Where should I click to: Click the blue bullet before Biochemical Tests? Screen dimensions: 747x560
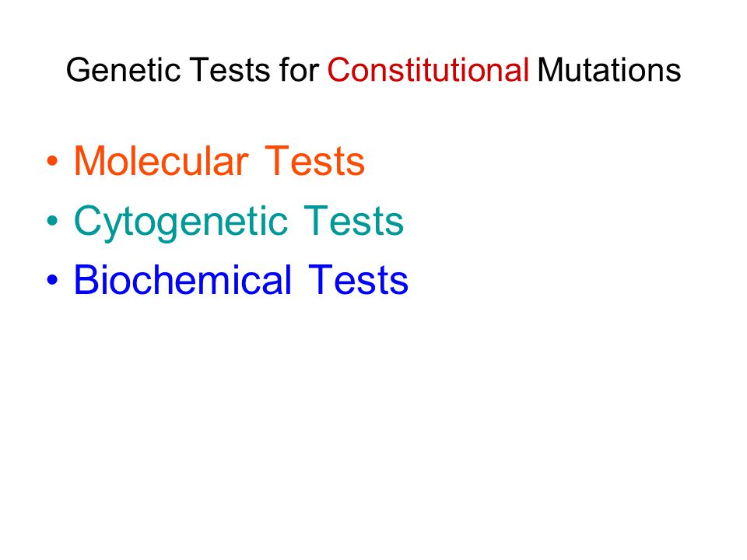(52, 280)
